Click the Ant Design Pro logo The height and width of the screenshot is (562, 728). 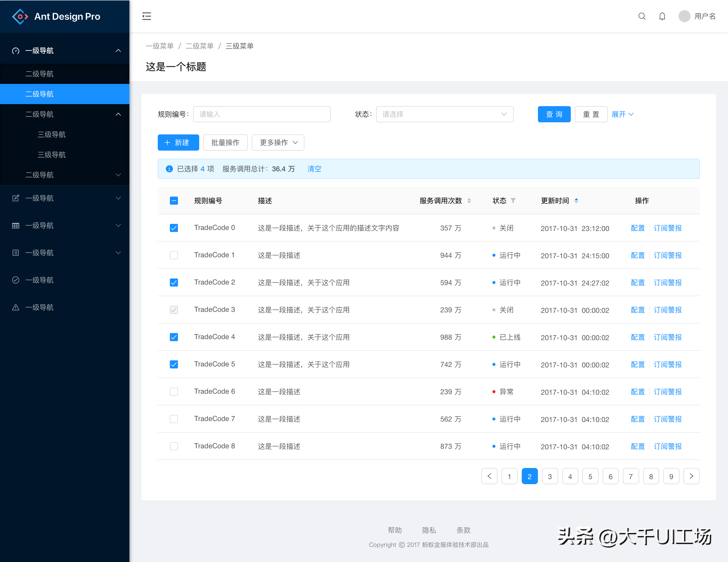point(20,16)
